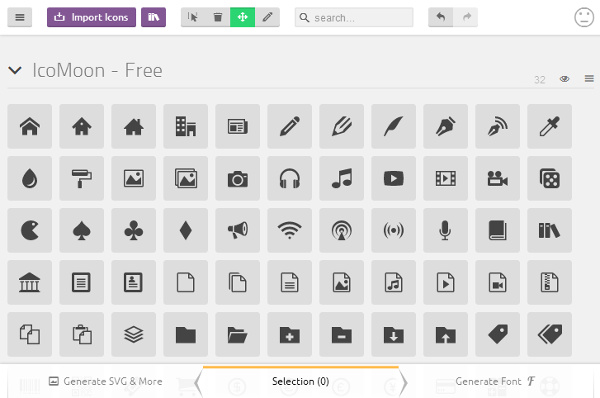Image resolution: width=600 pixels, height=398 pixels.
Task: Activate the Edit pencil tool
Action: click(x=267, y=17)
